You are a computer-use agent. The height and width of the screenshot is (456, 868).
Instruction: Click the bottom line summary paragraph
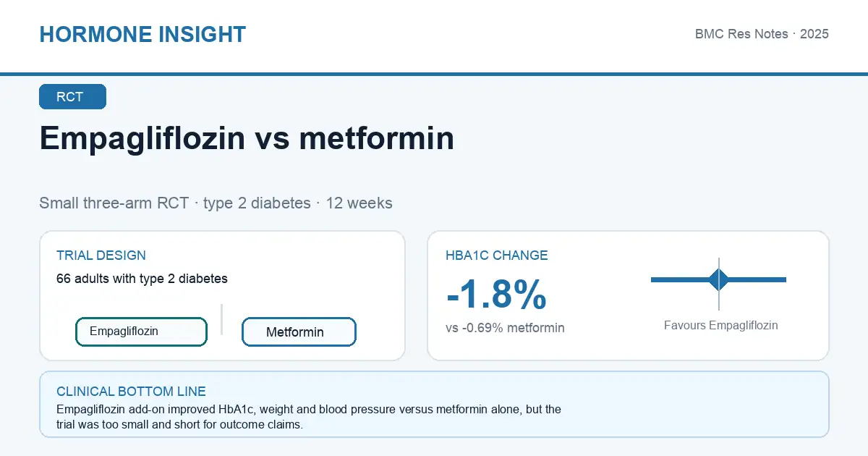(x=309, y=418)
